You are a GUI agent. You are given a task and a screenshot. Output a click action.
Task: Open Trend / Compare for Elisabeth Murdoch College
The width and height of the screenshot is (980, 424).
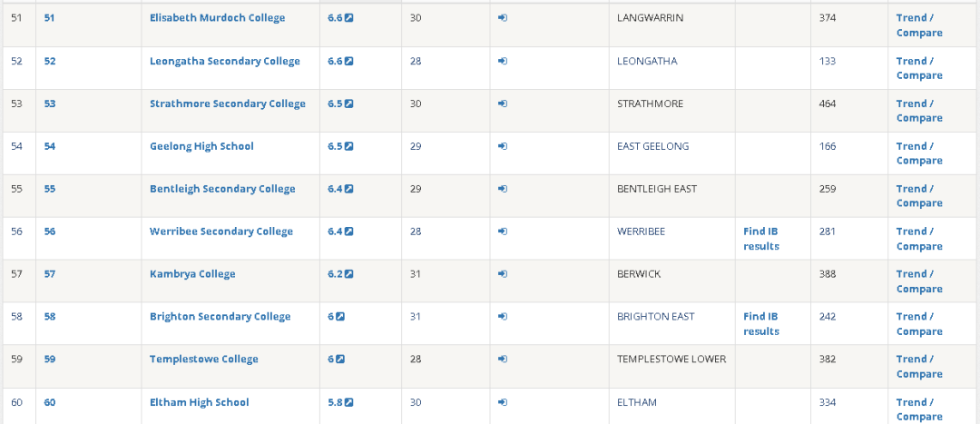(918, 25)
